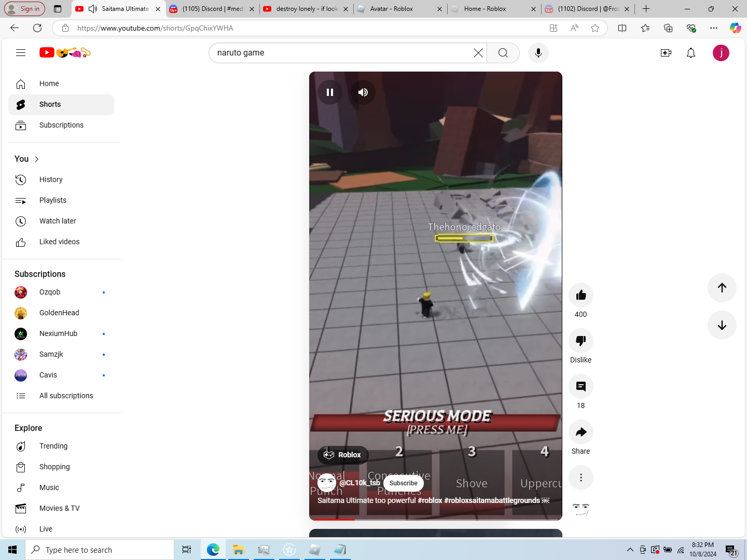747x560 pixels.
Task: Open Edge settings and more menu
Action: [x=714, y=28]
